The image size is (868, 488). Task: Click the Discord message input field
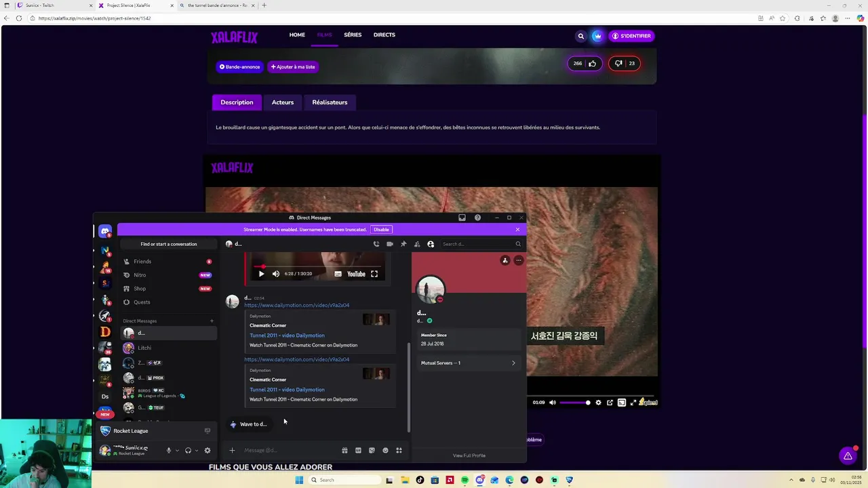point(290,450)
